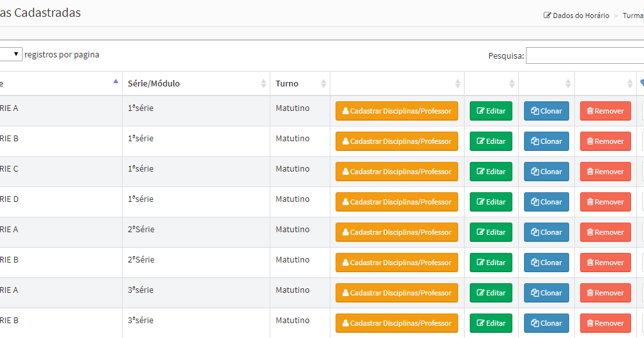The image size is (644, 338).
Task: Edit the first 1ªsérie row
Action: click(491, 111)
